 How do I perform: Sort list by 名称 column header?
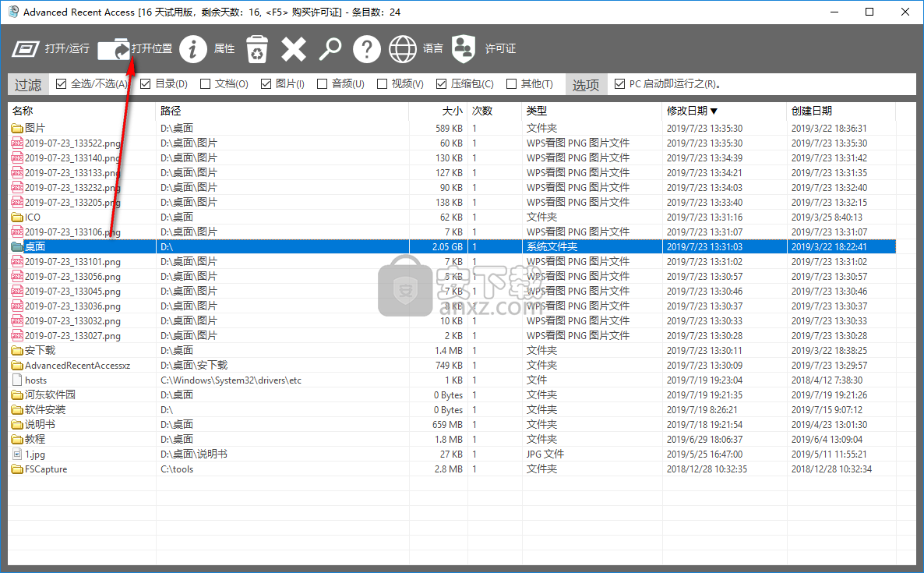[x=82, y=111]
